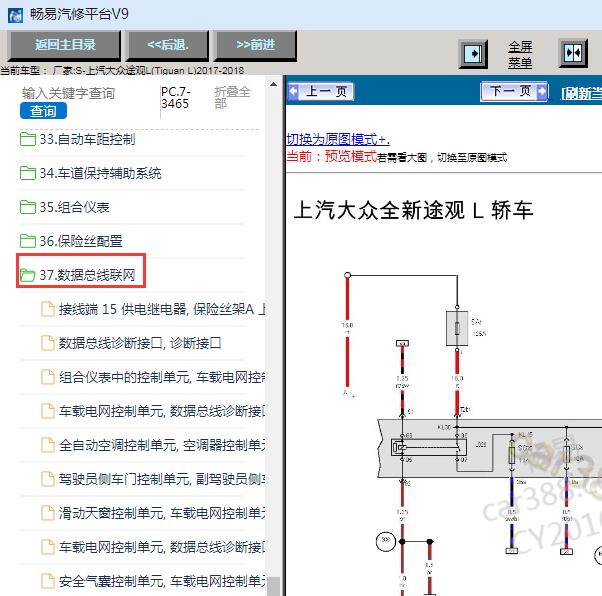Open page 数据总线诊断接口, 诊断接口
Screen dimensions: 602x596
coord(140,343)
